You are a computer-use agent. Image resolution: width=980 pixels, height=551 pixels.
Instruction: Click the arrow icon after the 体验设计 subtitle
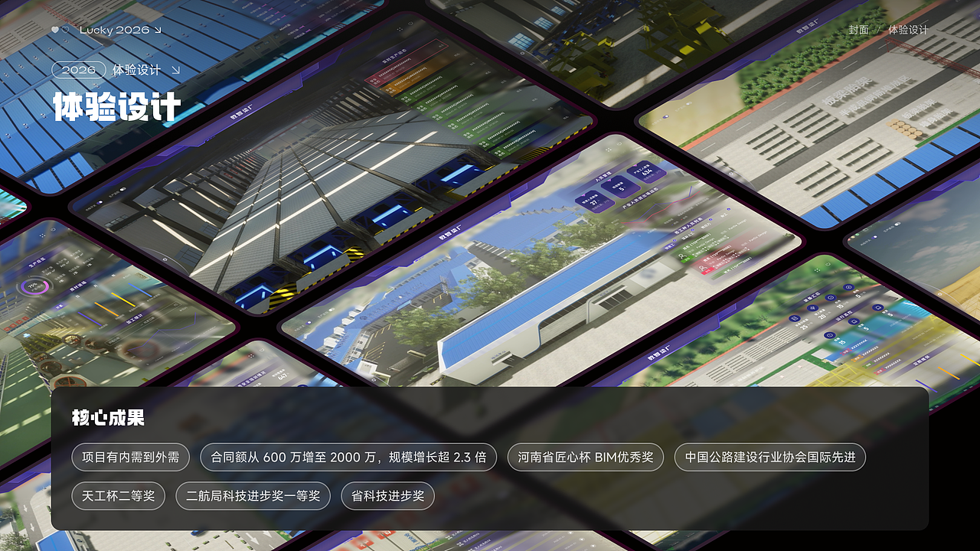click(176, 70)
